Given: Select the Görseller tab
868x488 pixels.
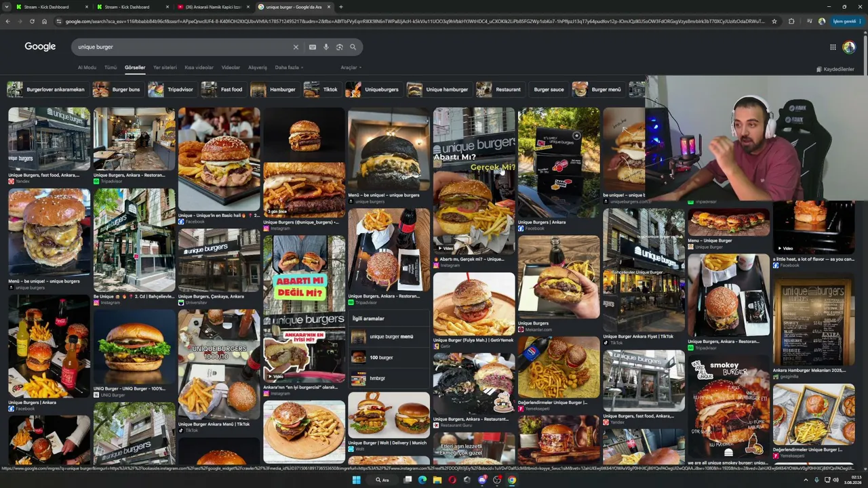Looking at the screenshot, I should click(x=135, y=68).
